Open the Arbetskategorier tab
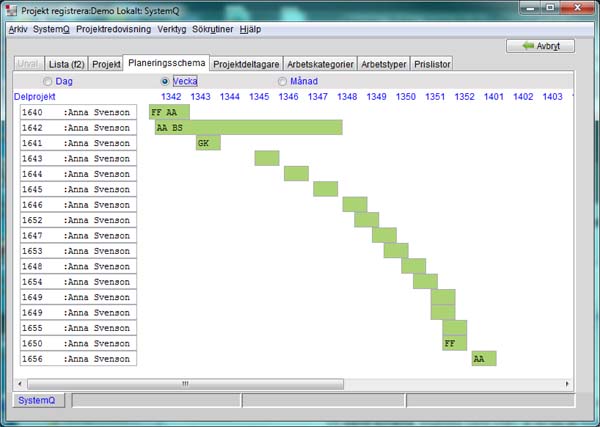Screen dimensions: 600x427 320,64
